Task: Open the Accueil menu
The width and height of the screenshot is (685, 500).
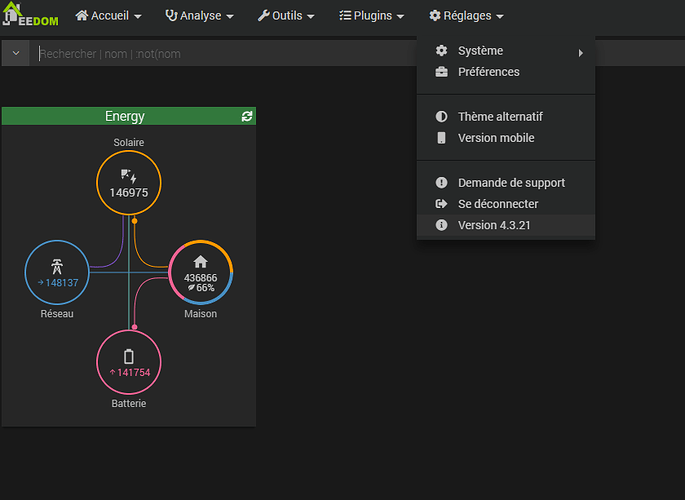Action: pos(108,16)
